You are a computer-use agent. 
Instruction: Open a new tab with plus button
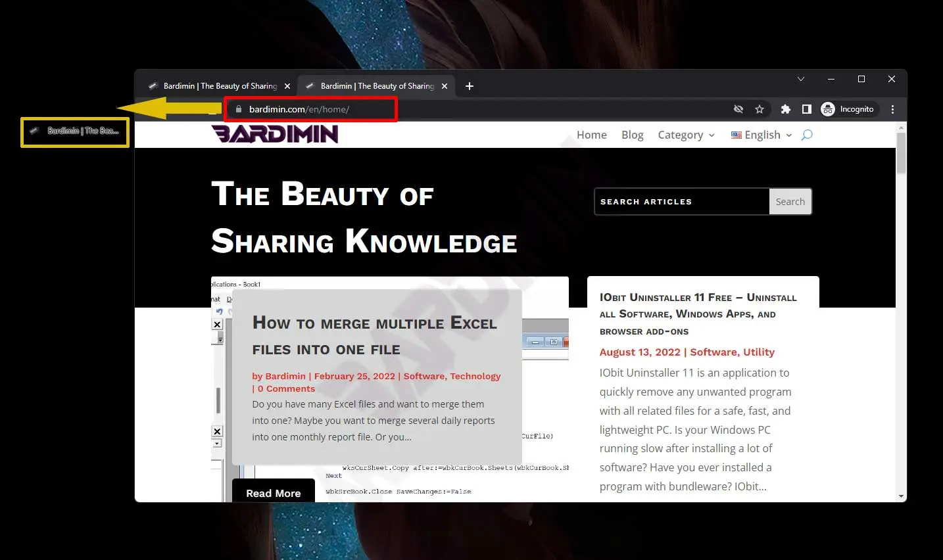[x=470, y=86]
